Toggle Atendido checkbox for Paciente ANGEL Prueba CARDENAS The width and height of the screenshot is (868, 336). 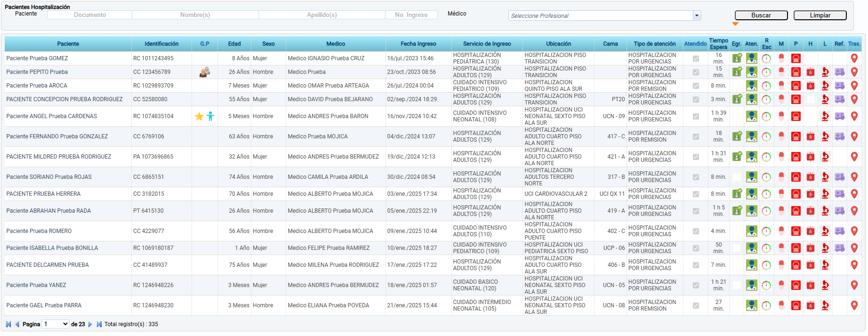tap(696, 117)
